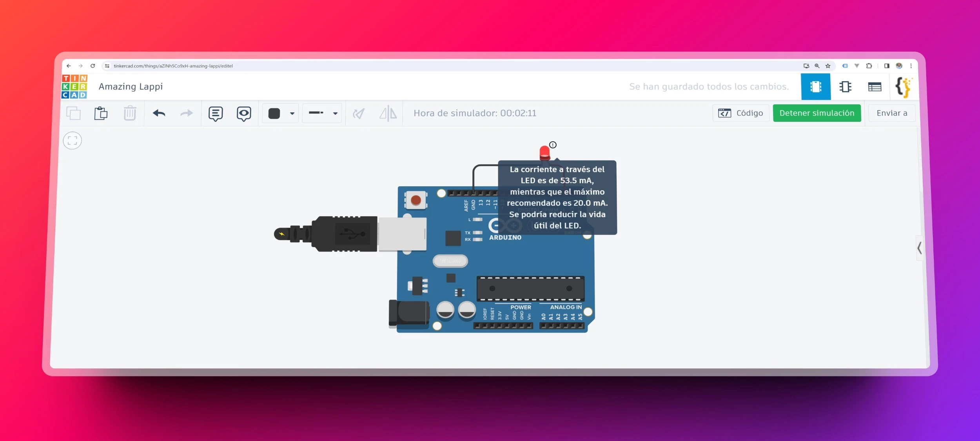Go back in browser
Image resolution: width=980 pixels, height=441 pixels.
pos(69,66)
